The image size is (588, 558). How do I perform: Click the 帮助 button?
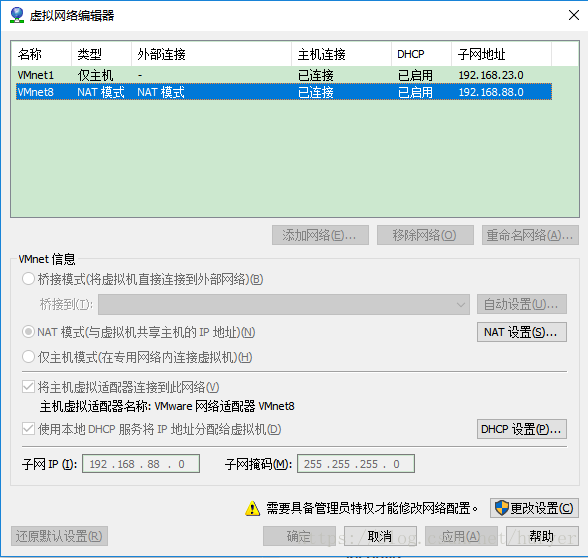542,536
